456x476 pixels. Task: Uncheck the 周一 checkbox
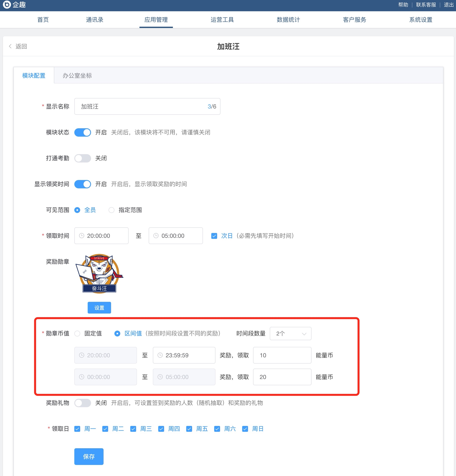77,429
